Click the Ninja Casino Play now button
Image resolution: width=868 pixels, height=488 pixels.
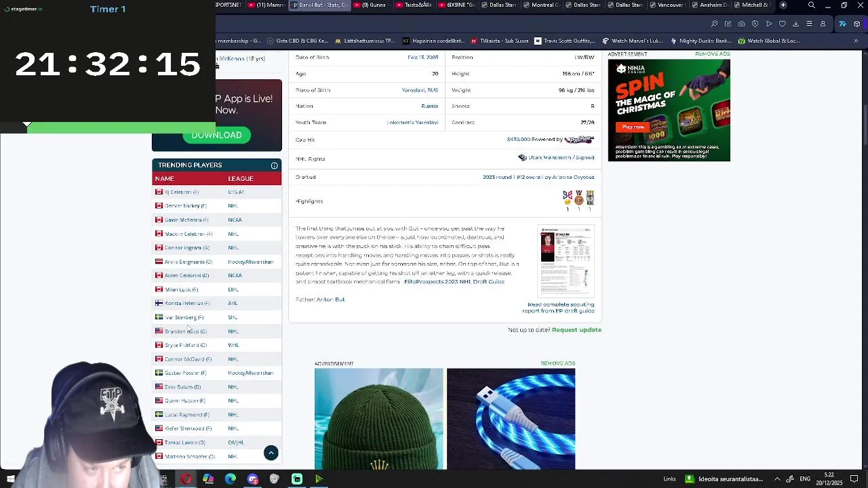pyautogui.click(x=633, y=127)
